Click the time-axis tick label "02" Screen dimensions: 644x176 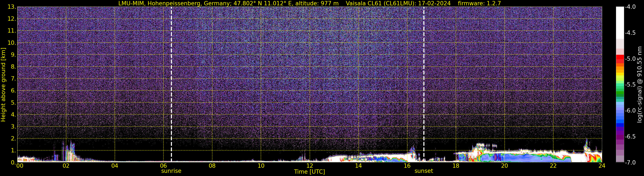[x=66, y=166]
